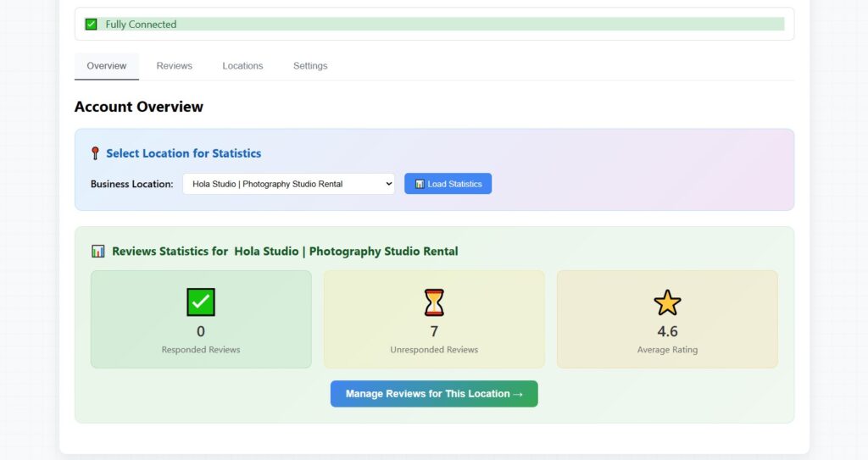Click the arrow on the Hola Studio selector
Viewport: 868px width, 460px height.
click(388, 184)
